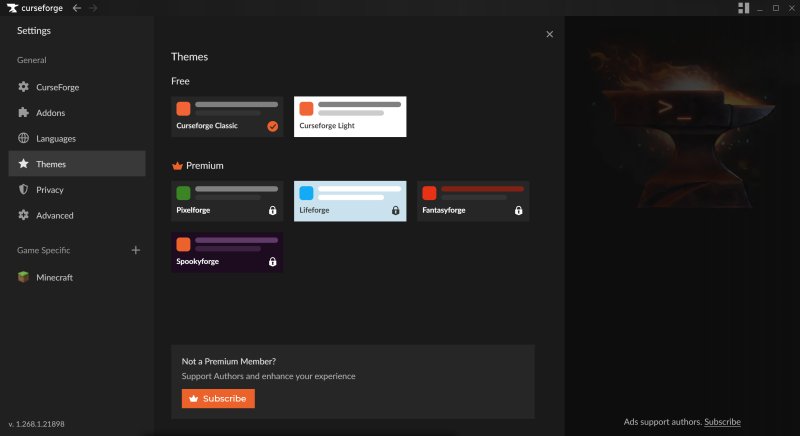Open the Advanced settings section

click(x=77, y=215)
